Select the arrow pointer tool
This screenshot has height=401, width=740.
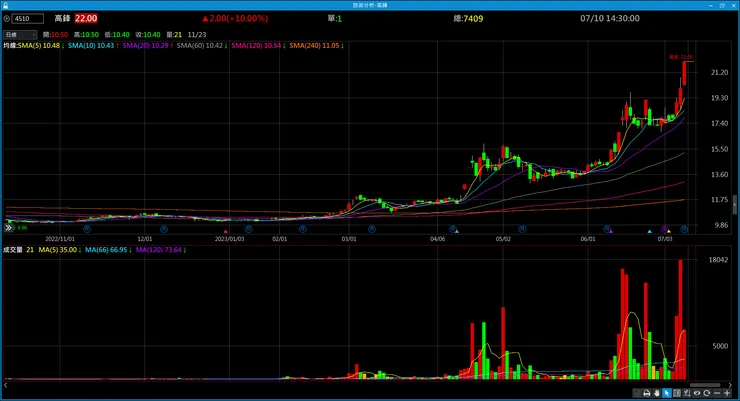(x=666, y=393)
